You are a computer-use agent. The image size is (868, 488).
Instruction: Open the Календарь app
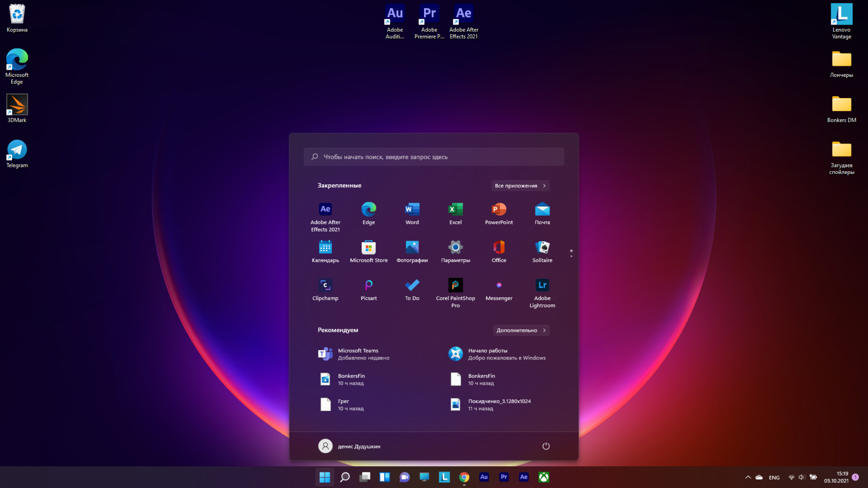[x=325, y=252]
